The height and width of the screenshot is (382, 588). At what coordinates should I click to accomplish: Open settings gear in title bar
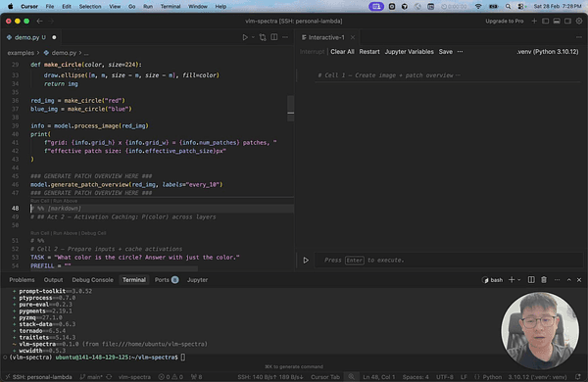click(x=579, y=21)
